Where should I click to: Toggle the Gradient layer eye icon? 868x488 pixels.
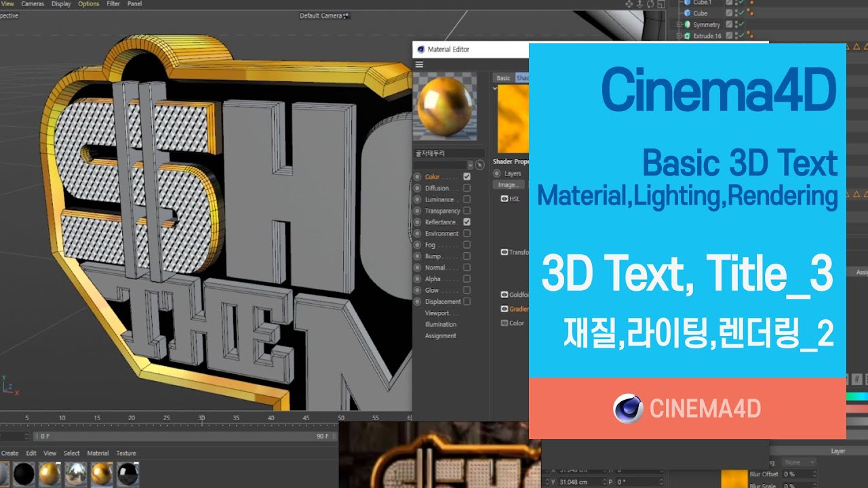pyautogui.click(x=505, y=309)
